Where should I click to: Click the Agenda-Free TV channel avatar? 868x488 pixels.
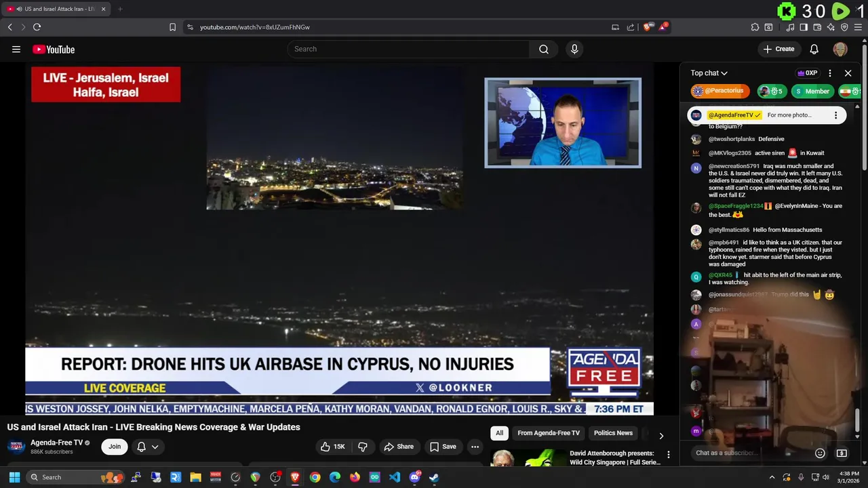[x=16, y=446]
